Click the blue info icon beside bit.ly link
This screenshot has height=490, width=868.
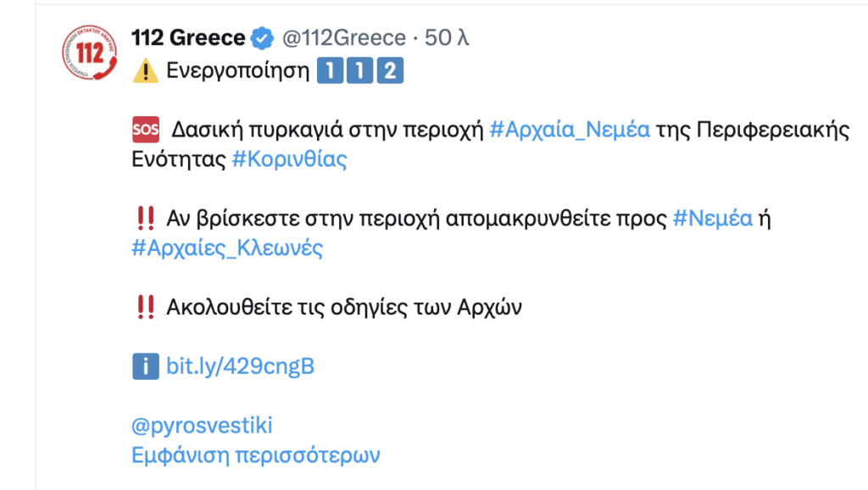[146, 366]
